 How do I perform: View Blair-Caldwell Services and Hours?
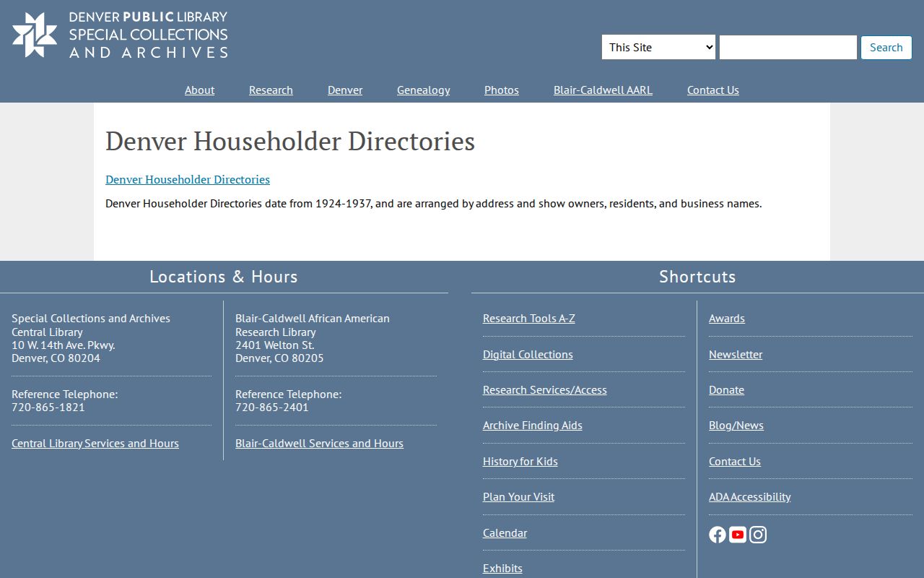pos(319,443)
